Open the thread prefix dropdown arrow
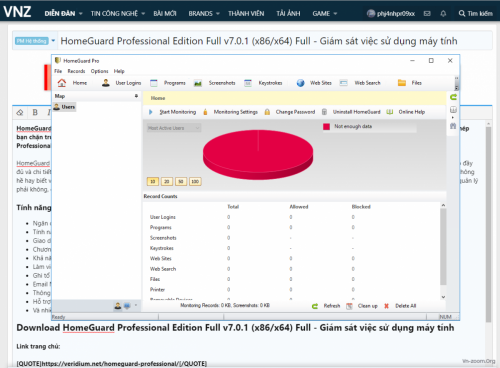This screenshot has height=368, width=500. [53, 41]
